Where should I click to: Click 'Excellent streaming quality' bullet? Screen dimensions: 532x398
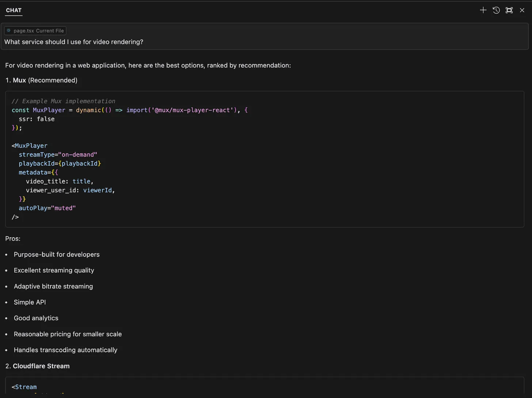click(54, 270)
